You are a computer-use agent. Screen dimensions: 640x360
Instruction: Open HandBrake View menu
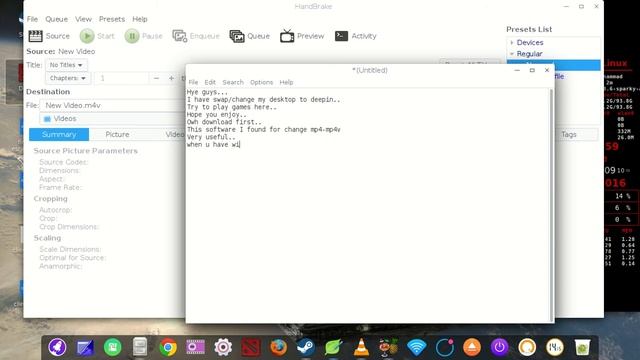pos(83,19)
